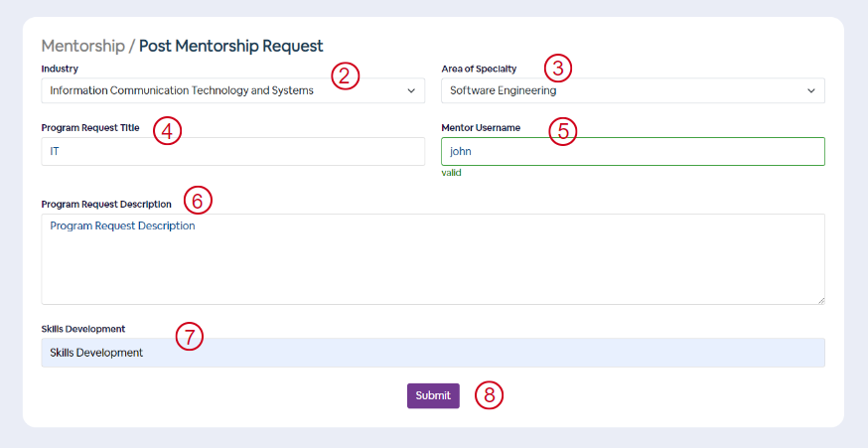Click inside the Program Request Description textarea

tap(433, 259)
